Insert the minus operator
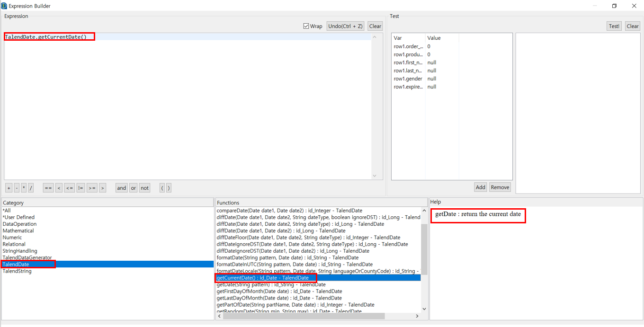644x327 pixels. 17,188
